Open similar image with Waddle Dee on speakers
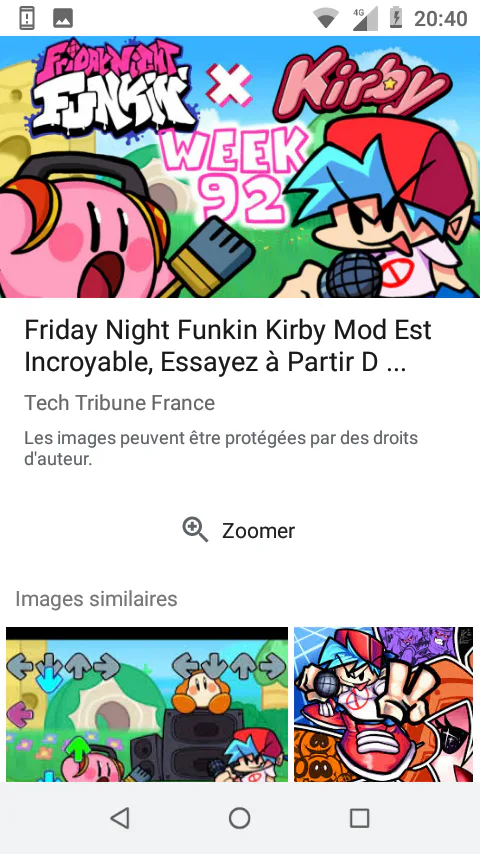The width and height of the screenshot is (480, 854). click(147, 704)
